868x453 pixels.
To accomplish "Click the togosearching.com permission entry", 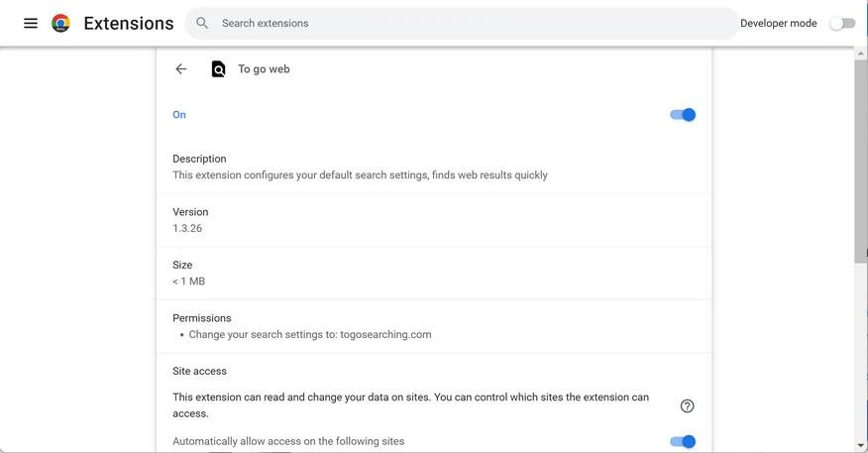I will tap(310, 334).
